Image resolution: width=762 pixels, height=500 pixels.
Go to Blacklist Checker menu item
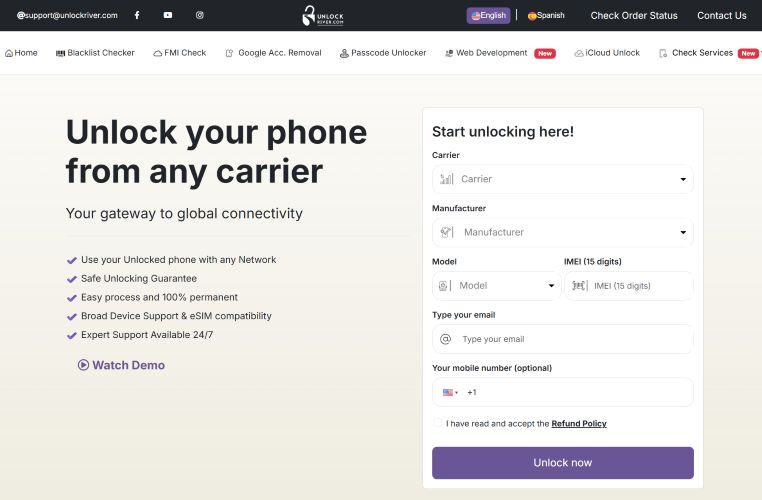(x=96, y=53)
